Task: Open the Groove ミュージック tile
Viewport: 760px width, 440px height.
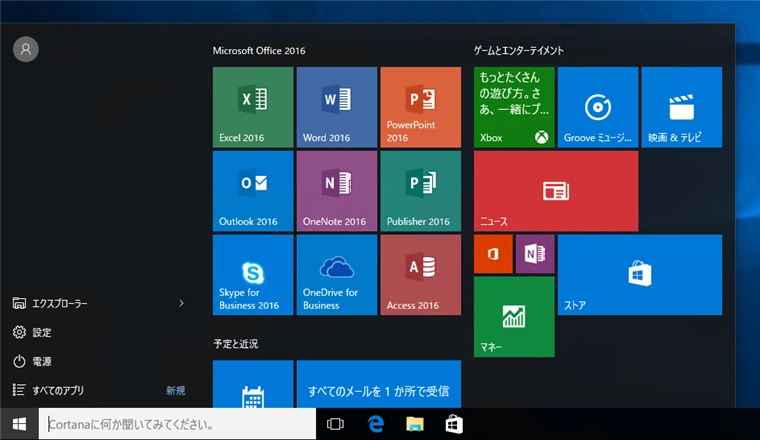Action: [x=598, y=107]
